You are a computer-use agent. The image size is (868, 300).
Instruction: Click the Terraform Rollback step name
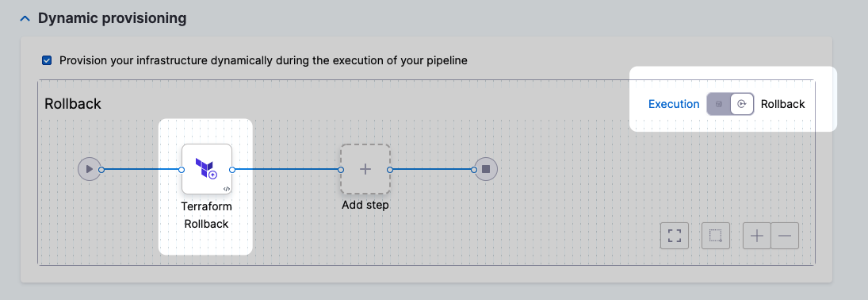click(206, 215)
